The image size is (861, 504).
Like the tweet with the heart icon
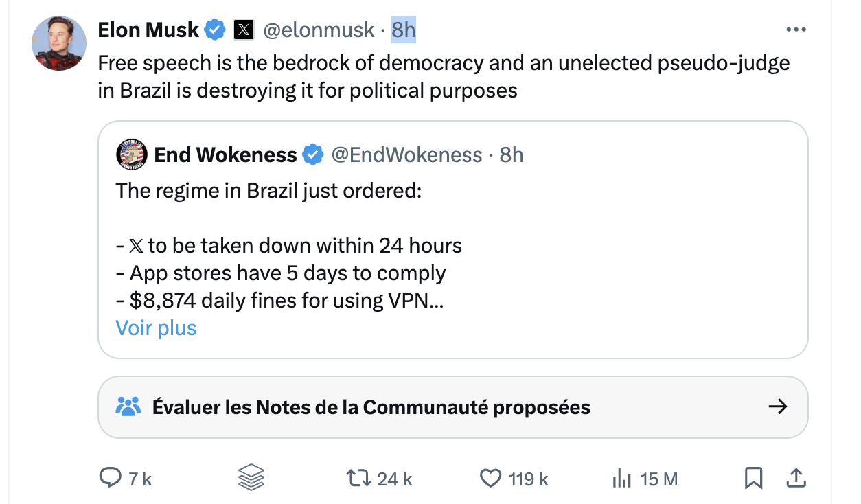(490, 478)
